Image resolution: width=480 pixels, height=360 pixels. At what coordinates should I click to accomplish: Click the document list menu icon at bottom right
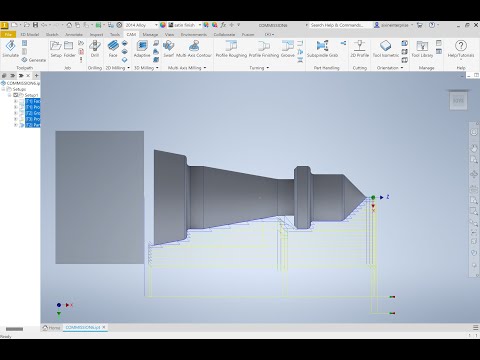pos(475,328)
